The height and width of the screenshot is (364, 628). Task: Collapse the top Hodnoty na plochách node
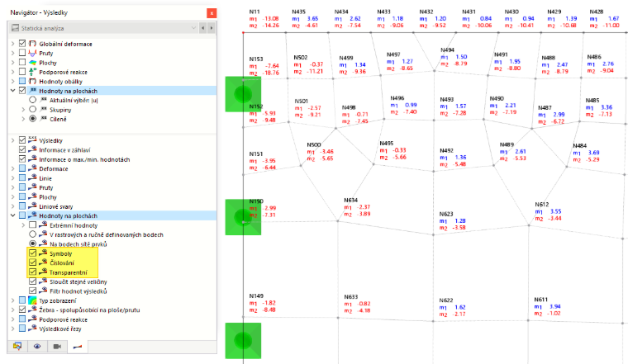(13, 91)
